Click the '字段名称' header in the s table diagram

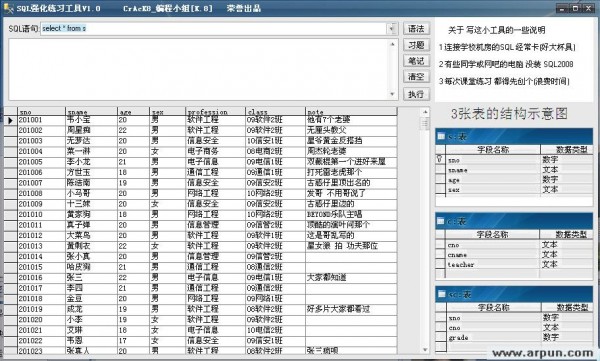point(493,150)
